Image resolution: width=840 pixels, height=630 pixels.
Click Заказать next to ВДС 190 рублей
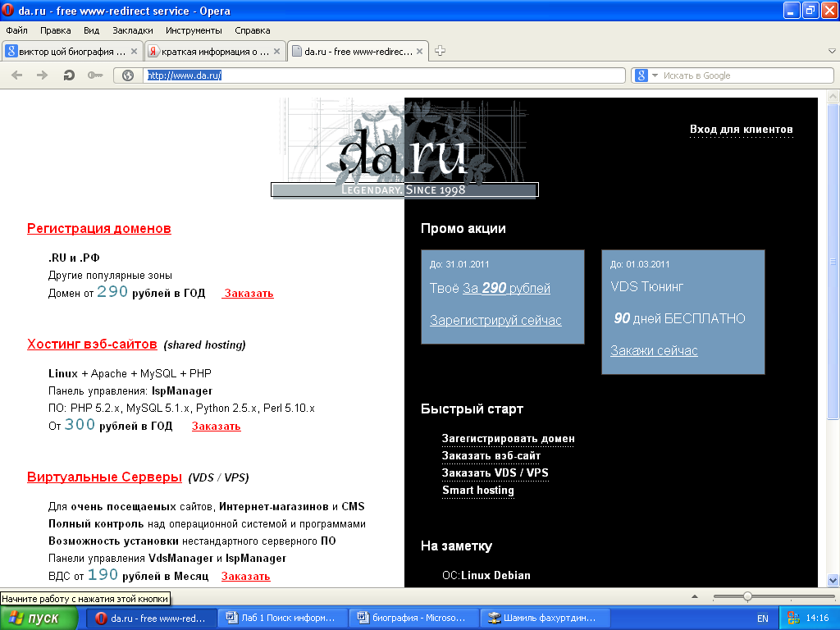click(x=246, y=576)
